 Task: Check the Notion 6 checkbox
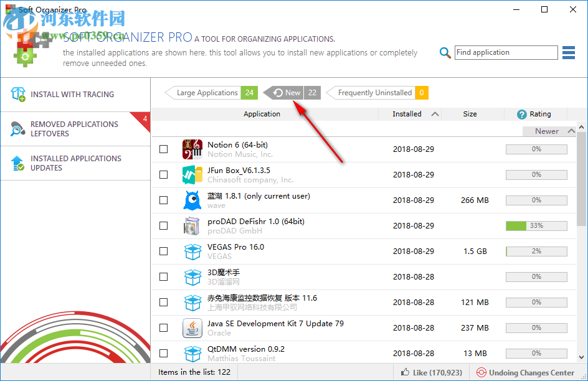pyautogui.click(x=163, y=149)
